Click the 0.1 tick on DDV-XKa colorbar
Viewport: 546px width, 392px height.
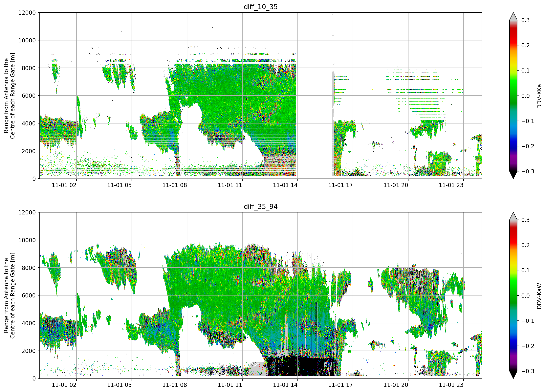pyautogui.click(x=526, y=71)
